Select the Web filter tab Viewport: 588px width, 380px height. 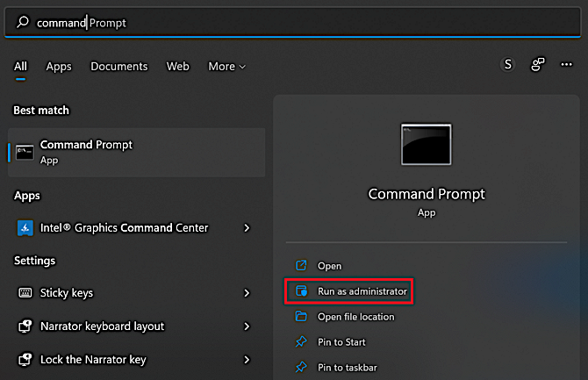(x=178, y=67)
